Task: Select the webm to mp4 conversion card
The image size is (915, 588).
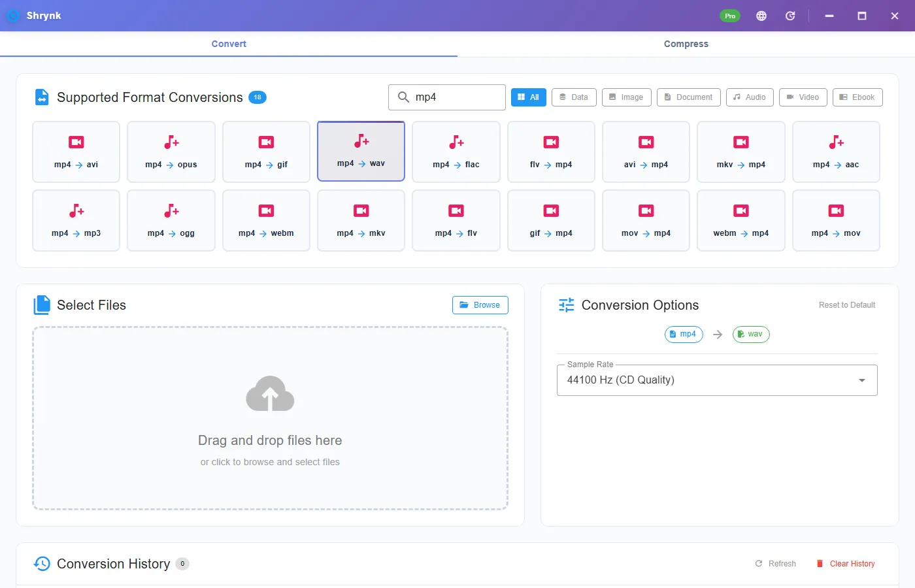Action: 741,220
